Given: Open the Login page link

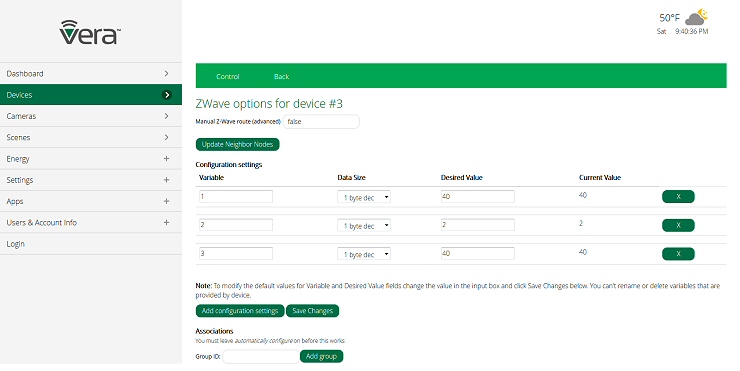Looking at the screenshot, I should click(91, 244).
